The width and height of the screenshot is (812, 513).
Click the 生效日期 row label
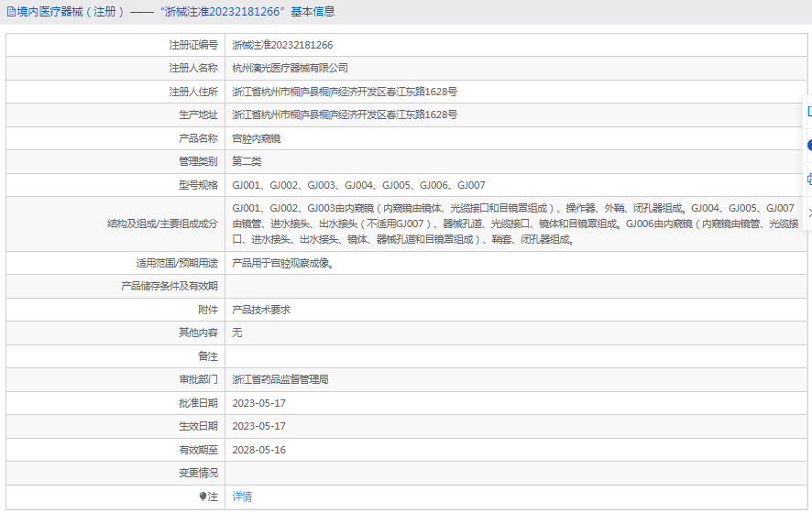click(198, 426)
